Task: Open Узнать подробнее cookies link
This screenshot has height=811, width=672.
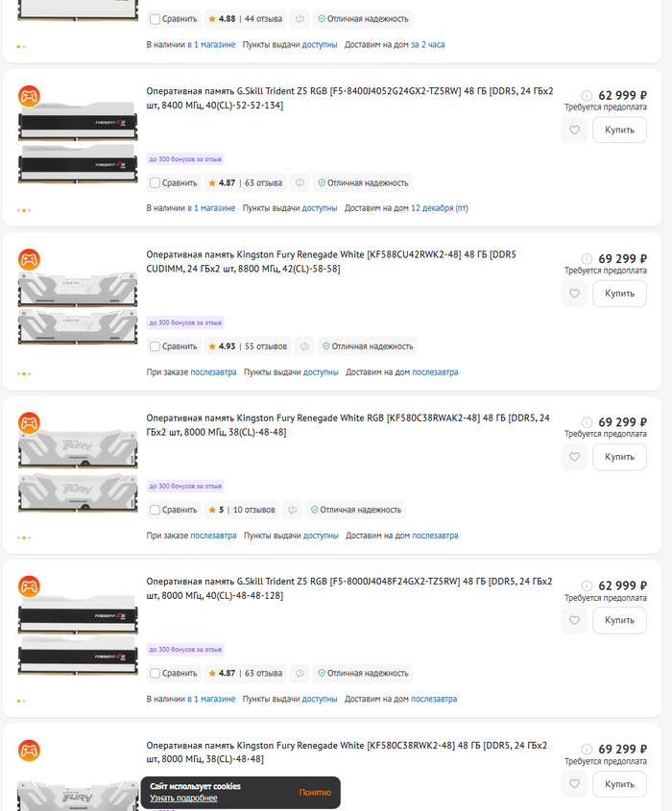Action: [183, 799]
